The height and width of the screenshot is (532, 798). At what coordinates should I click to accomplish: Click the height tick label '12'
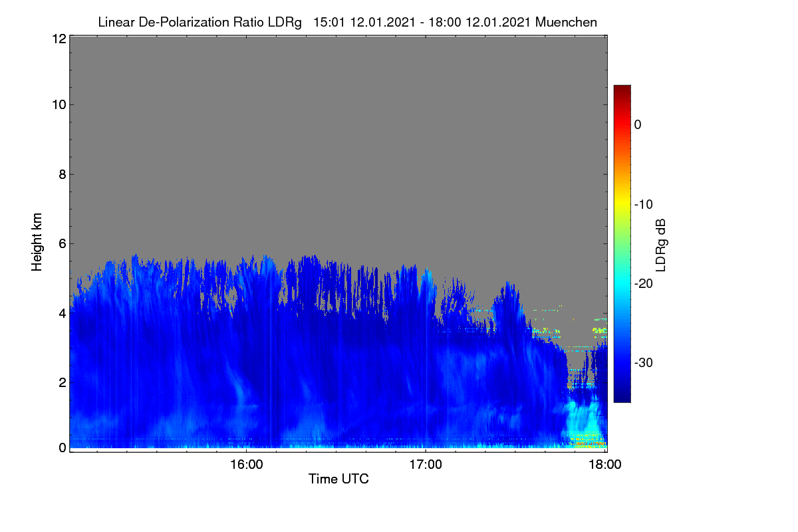[58, 39]
